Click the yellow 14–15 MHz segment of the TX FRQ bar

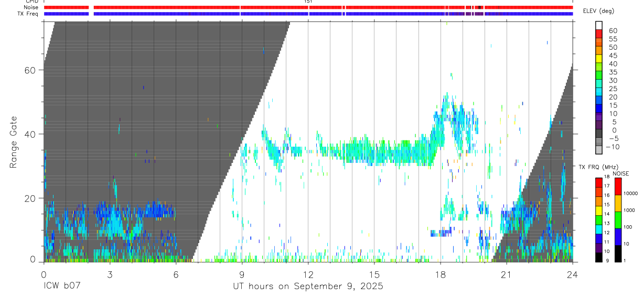[599, 210]
